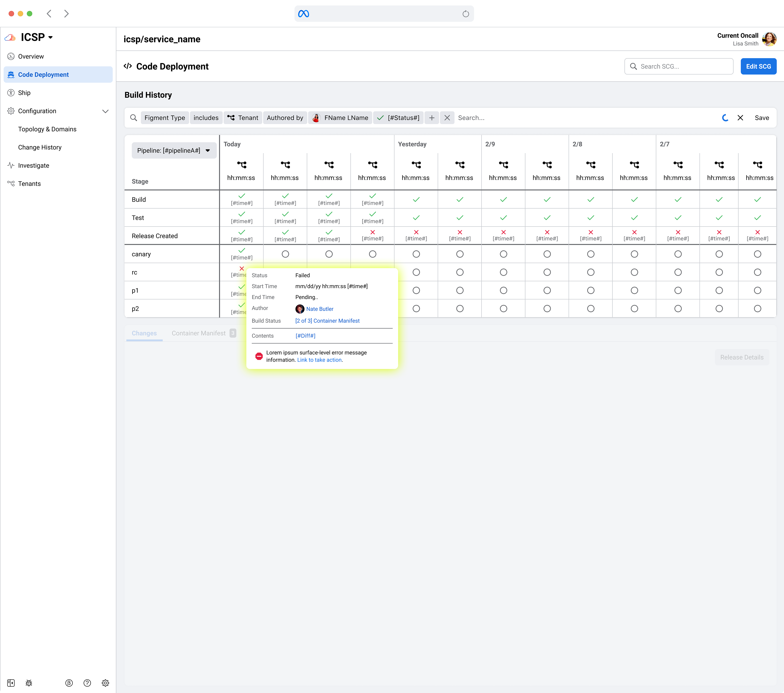Select rc stage circle under Yesterday

[x=416, y=272]
